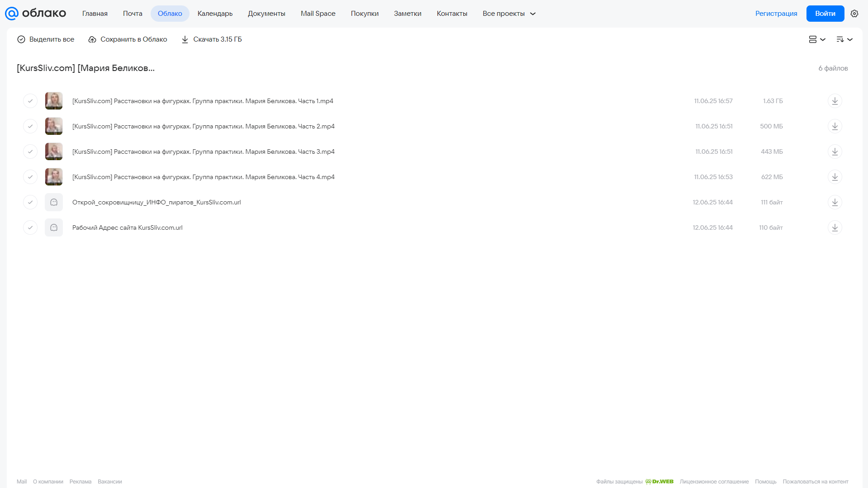Download the Часть 4.mp4 file via its arrow icon
The width and height of the screenshot is (868, 488).
pyautogui.click(x=835, y=177)
